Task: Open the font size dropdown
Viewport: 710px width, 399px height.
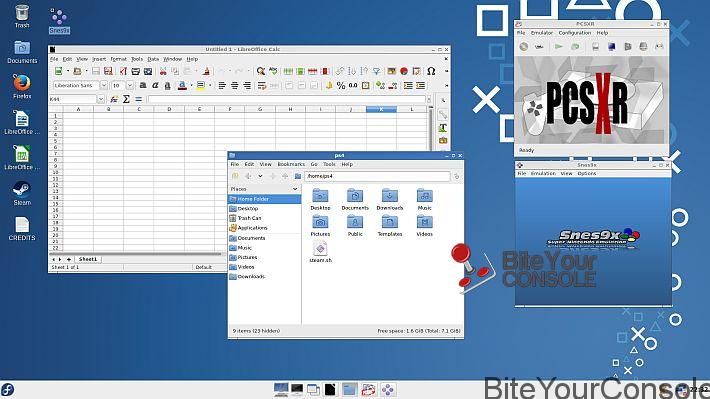Action: point(130,85)
